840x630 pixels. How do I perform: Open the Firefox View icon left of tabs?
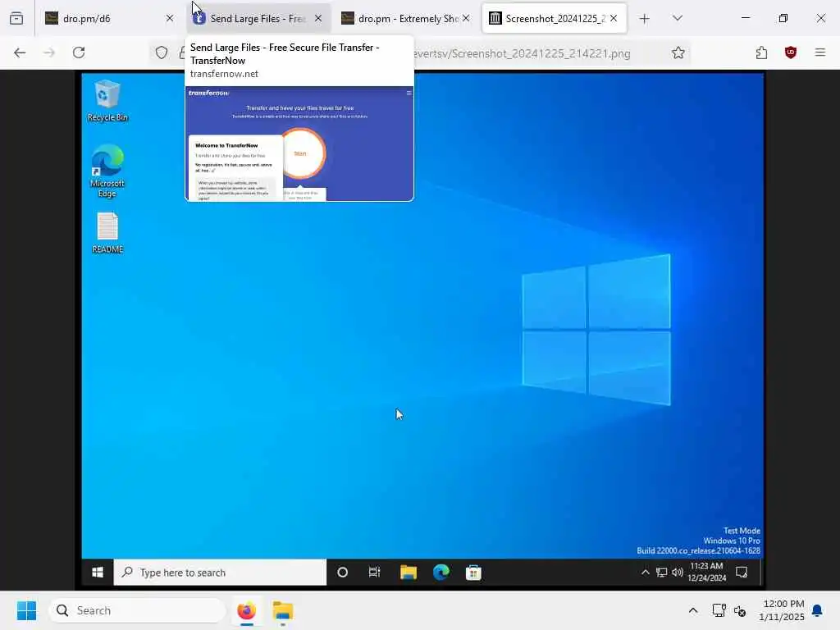(x=16, y=18)
